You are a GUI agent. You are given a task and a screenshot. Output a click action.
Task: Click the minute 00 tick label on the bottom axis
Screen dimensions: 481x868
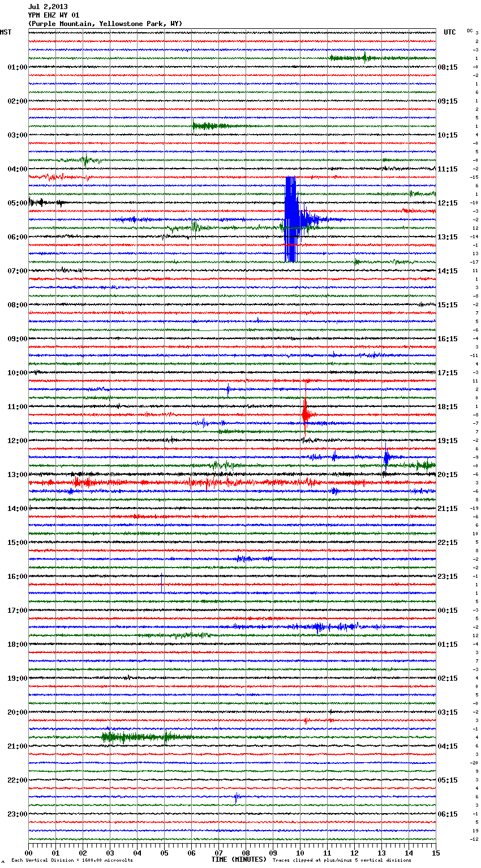(28, 853)
